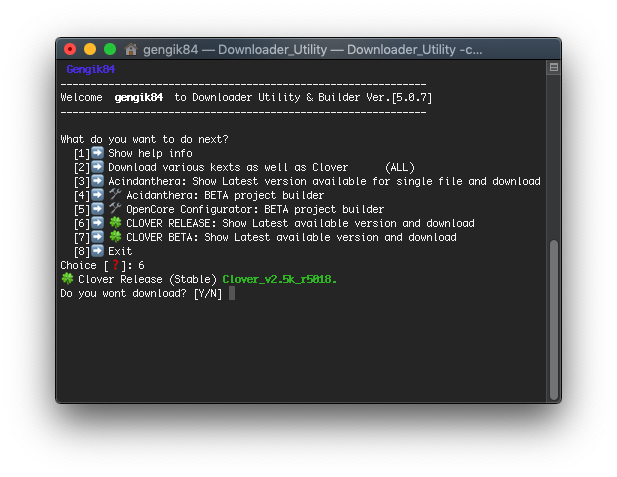This screenshot has width=617, height=477.
Task: Click 'What do you want to do next?' line
Action: coord(144,139)
